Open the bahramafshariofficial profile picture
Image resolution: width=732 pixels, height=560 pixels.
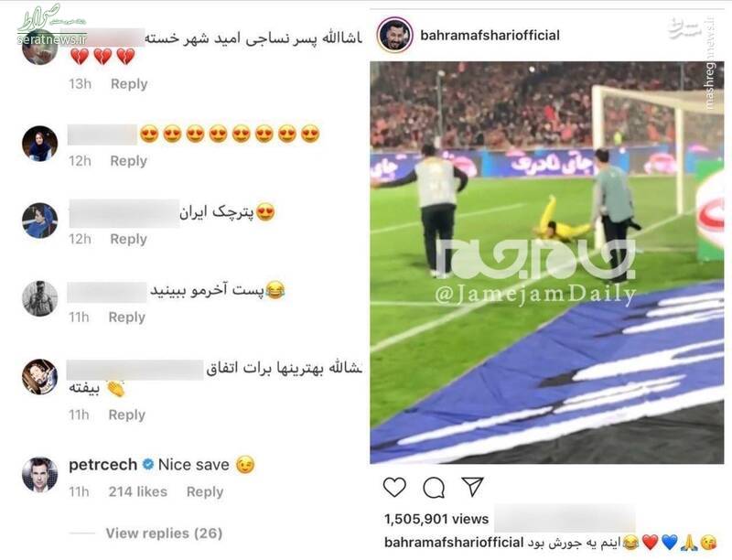pyautogui.click(x=395, y=36)
